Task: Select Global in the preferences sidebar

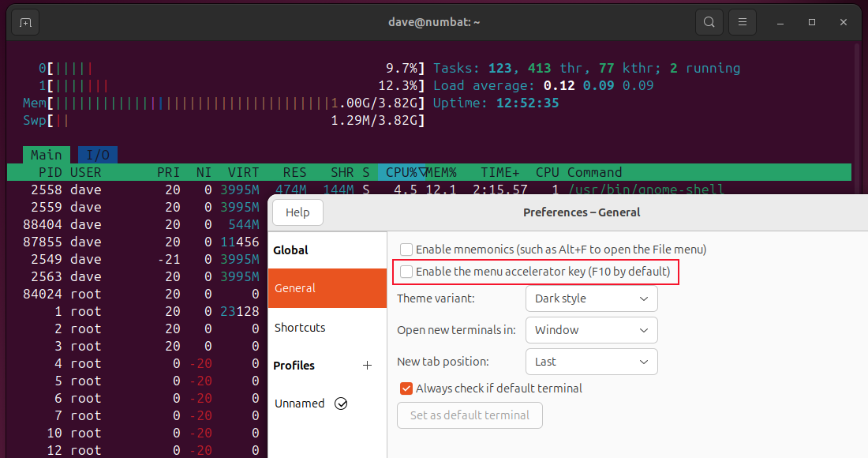Action: (290, 250)
